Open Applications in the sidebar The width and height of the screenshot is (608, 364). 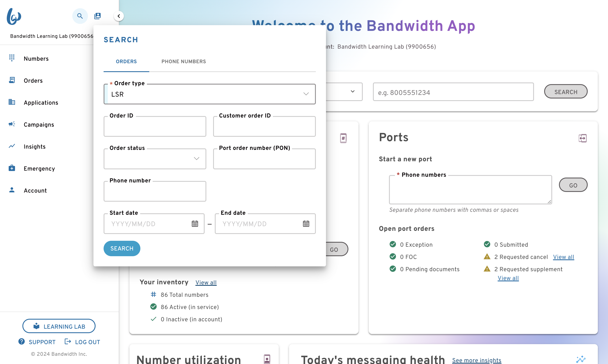tap(41, 103)
